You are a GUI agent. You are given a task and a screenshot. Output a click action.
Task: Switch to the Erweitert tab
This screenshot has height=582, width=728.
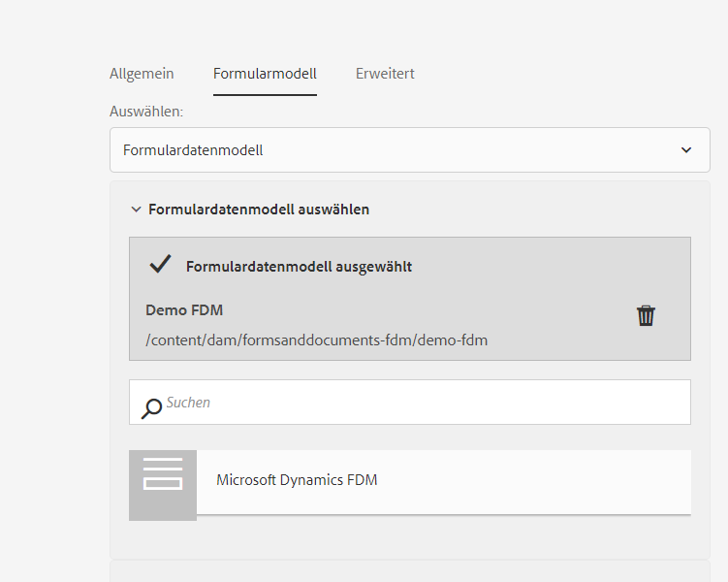[385, 74]
